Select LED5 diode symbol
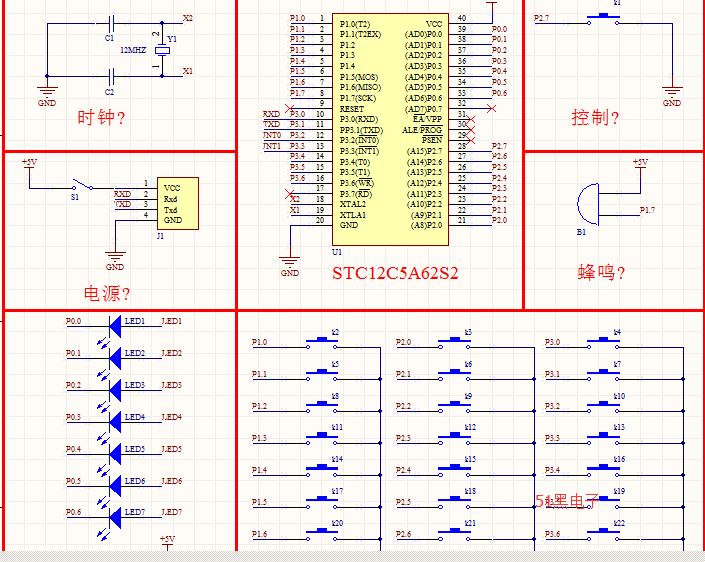Image resolution: width=705 pixels, height=562 pixels. point(115,454)
